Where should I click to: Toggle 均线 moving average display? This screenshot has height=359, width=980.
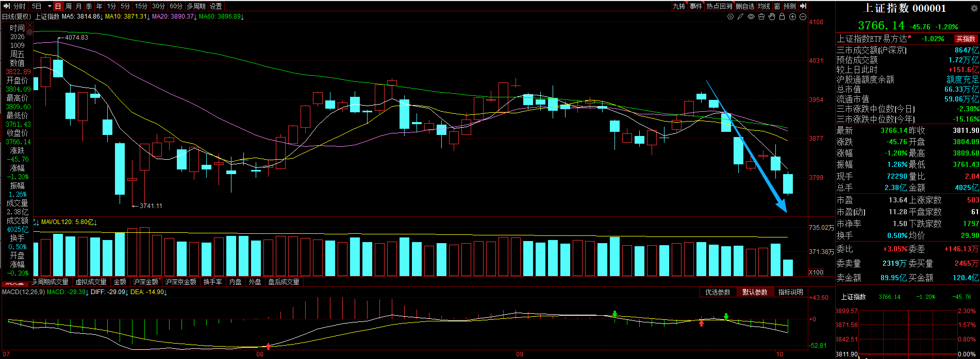click(764, 6)
